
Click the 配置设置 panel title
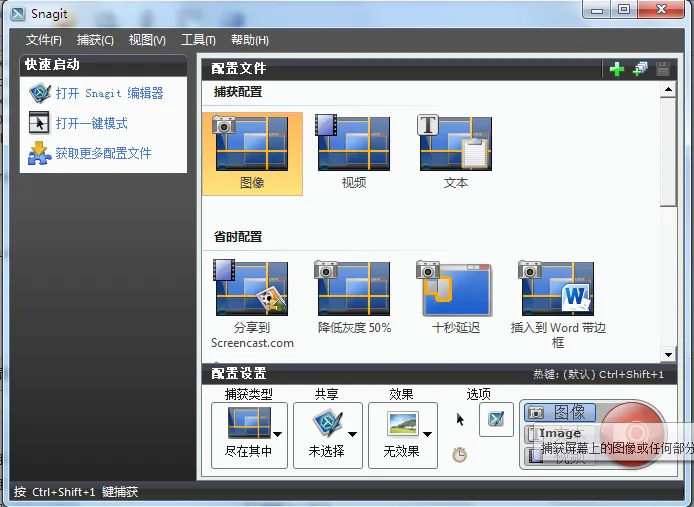(x=239, y=374)
